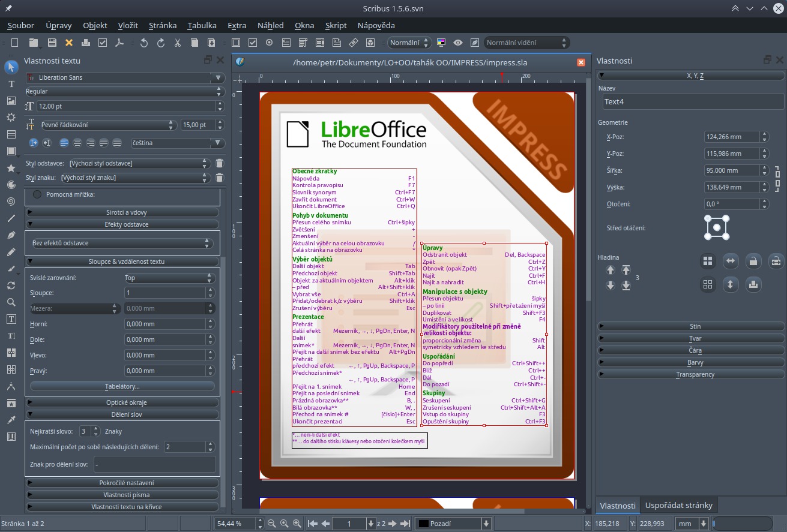Select the Arc tool
787x532 pixels.
[11, 185]
